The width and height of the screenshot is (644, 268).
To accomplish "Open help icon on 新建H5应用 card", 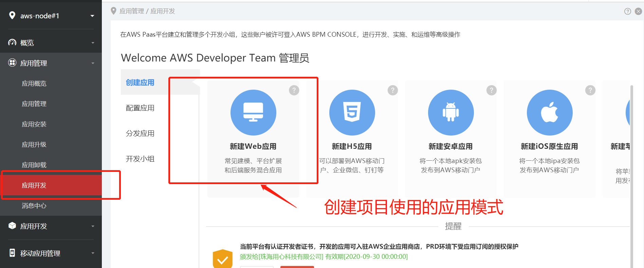I will (393, 90).
